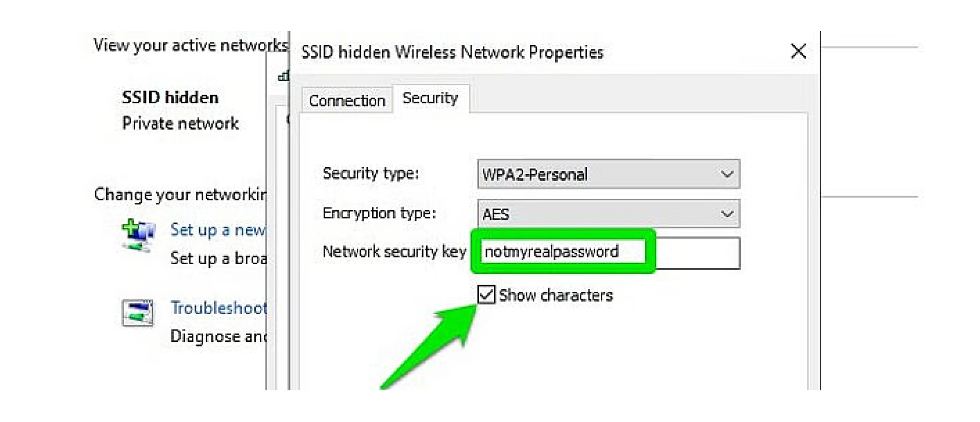Select the Security tab
980x422 pixels.
[430, 98]
